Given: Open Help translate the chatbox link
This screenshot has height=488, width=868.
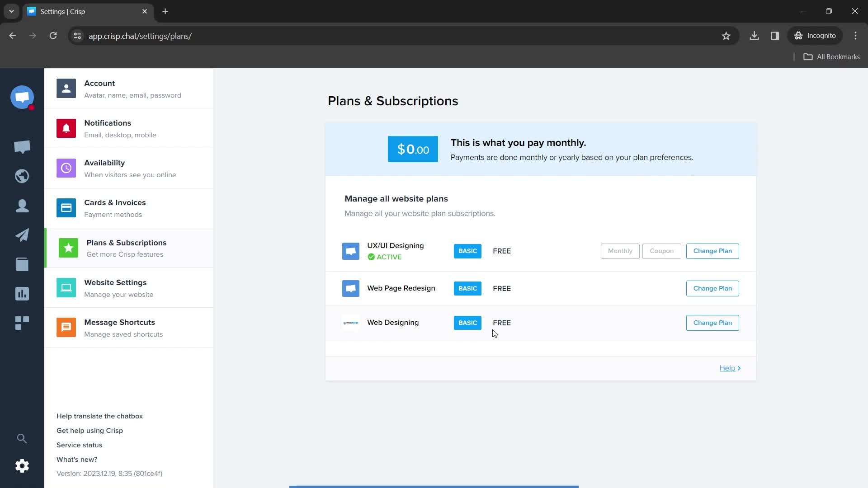Looking at the screenshot, I should [99, 415].
